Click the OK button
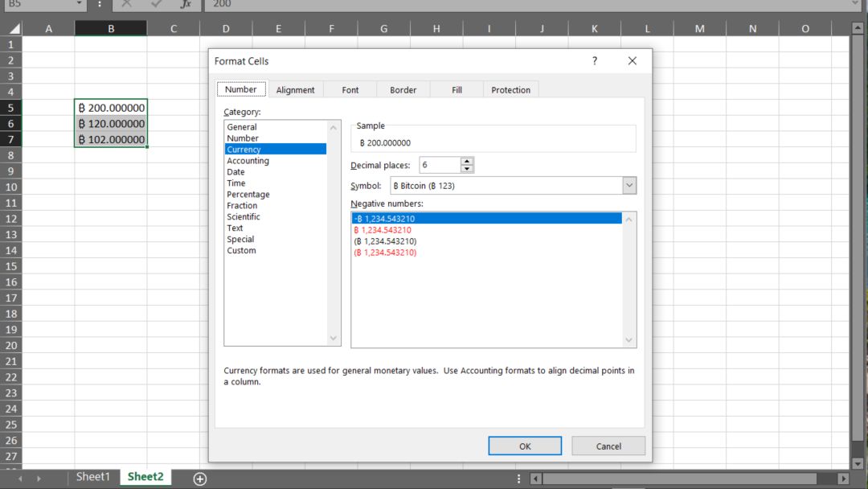Viewport: 868px width, 489px height. pyautogui.click(x=525, y=446)
